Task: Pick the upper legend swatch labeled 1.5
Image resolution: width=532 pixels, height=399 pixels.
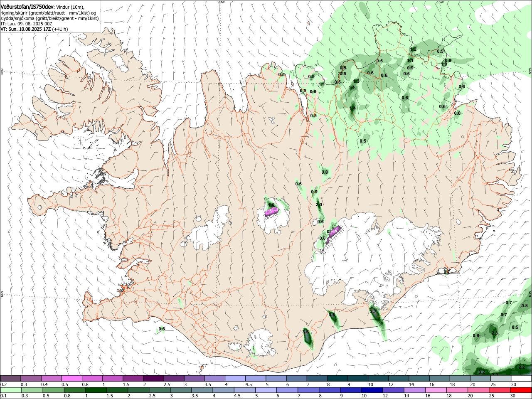Action: (133, 379)
